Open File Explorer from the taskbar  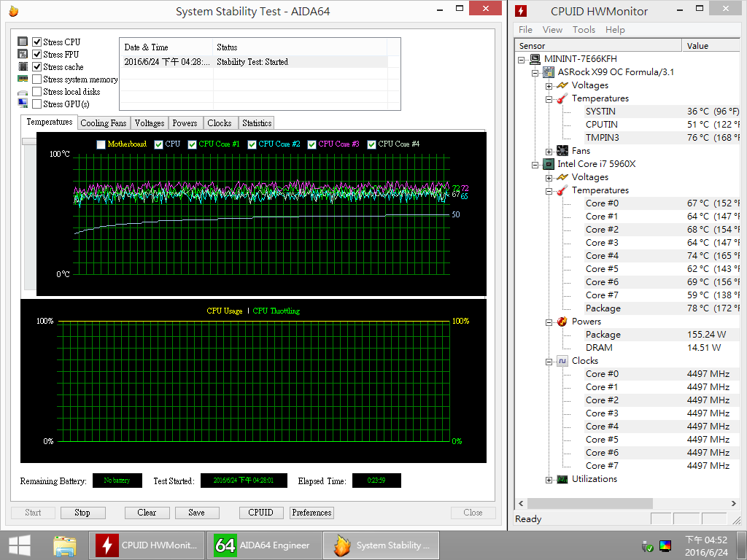point(65,545)
